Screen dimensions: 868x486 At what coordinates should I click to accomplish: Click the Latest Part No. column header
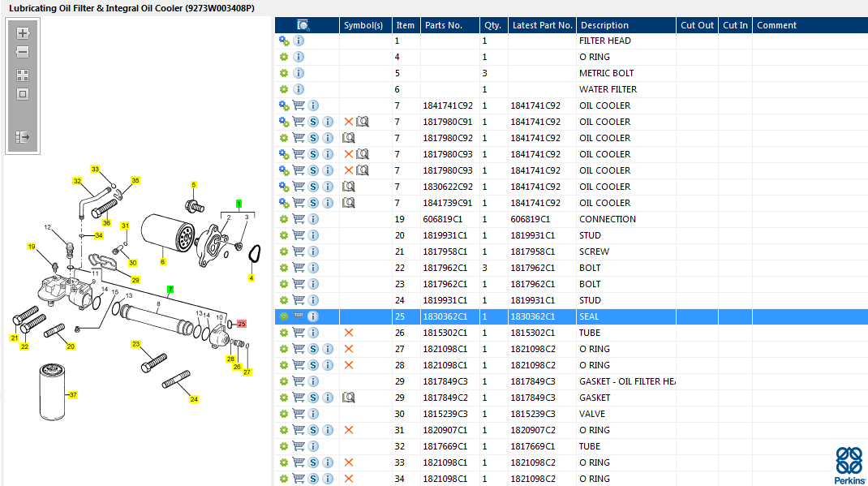542,25
